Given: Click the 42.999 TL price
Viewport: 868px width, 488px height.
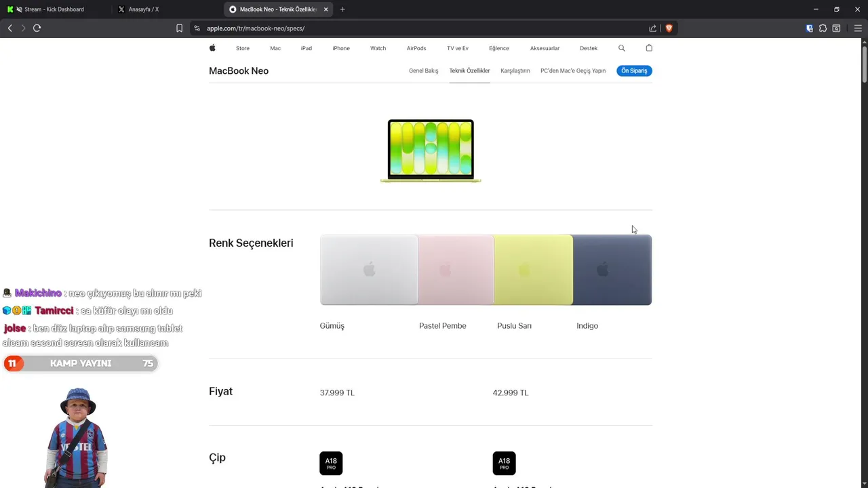Looking at the screenshot, I should click(x=511, y=392).
